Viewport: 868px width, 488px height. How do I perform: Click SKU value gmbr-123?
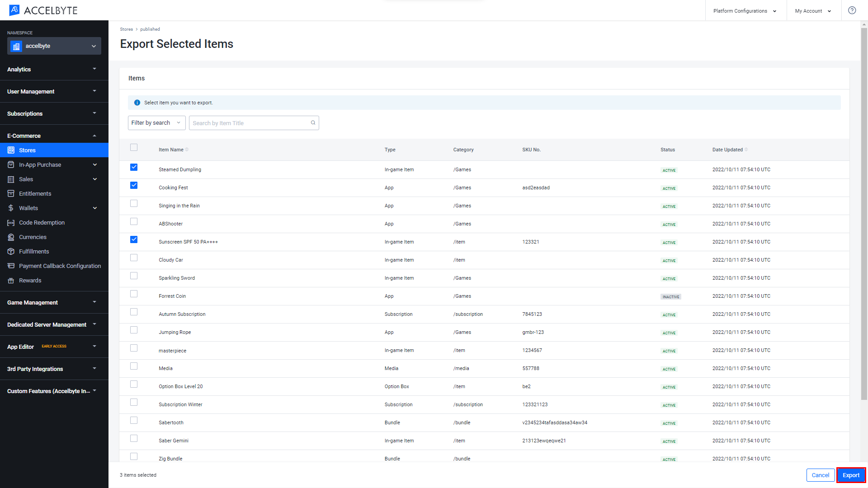(x=533, y=332)
